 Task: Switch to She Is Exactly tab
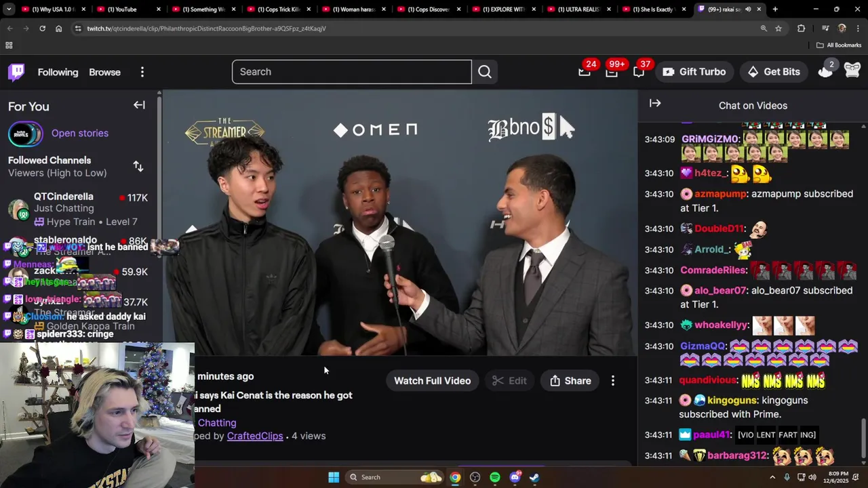coord(654,9)
